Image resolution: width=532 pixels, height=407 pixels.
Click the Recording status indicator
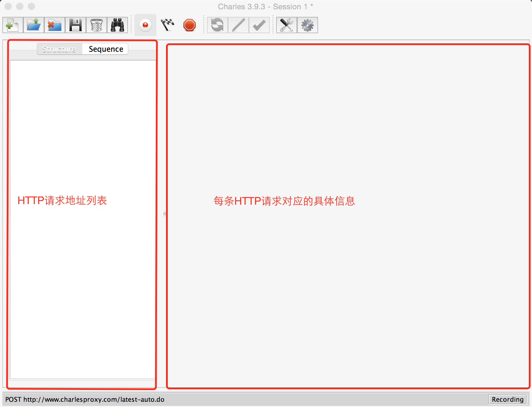(508, 399)
